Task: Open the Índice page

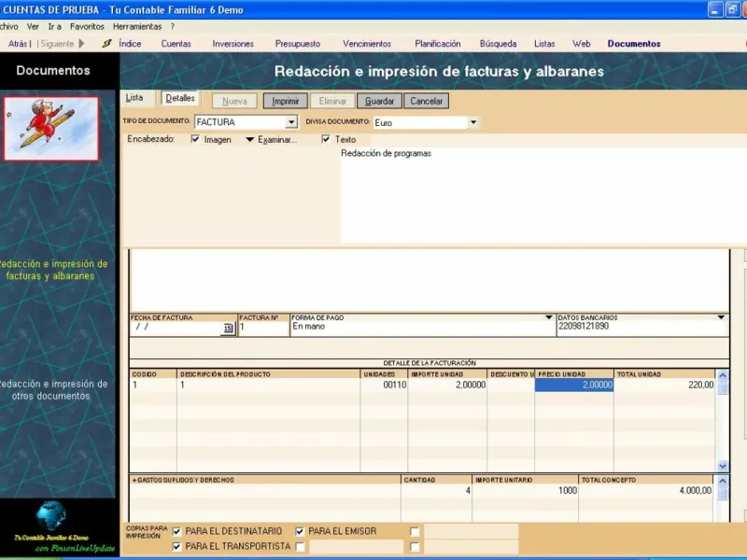Action: [130, 44]
